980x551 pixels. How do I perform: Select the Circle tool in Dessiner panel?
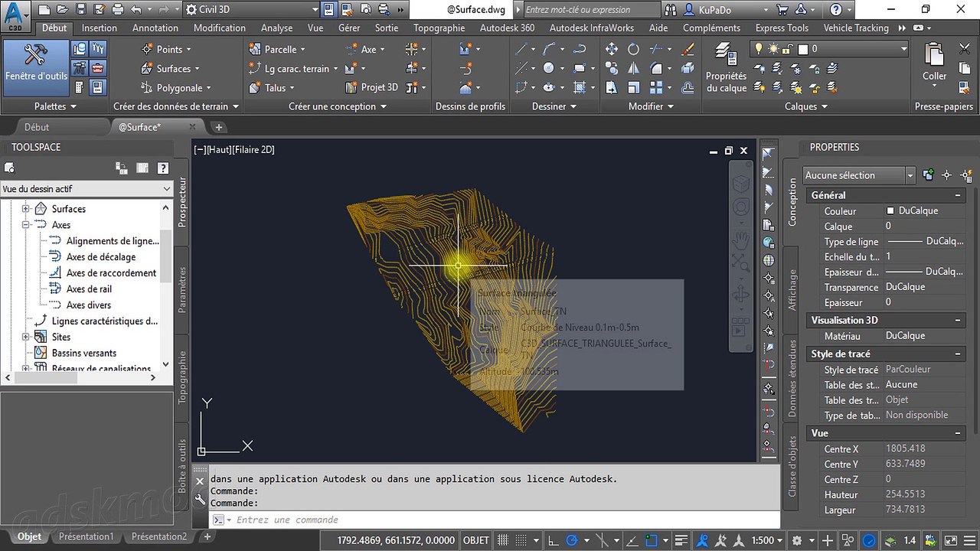(549, 68)
